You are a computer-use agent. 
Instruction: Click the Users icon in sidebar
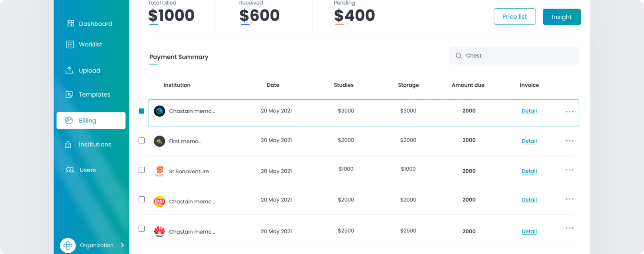point(70,170)
